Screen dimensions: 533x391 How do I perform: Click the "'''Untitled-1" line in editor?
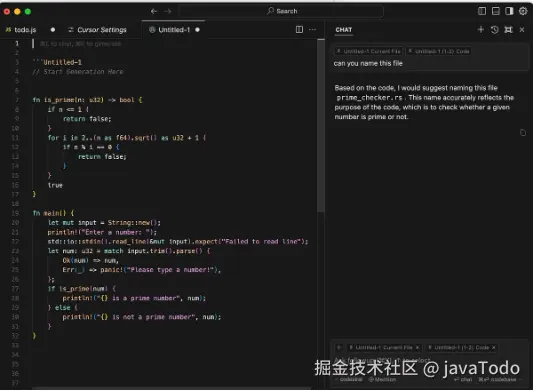[x=57, y=62]
